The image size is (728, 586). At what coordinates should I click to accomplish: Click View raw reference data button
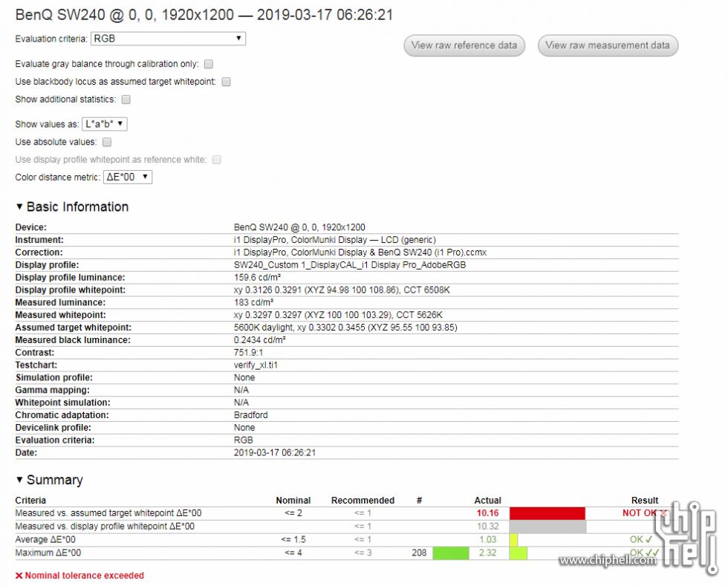tap(464, 45)
